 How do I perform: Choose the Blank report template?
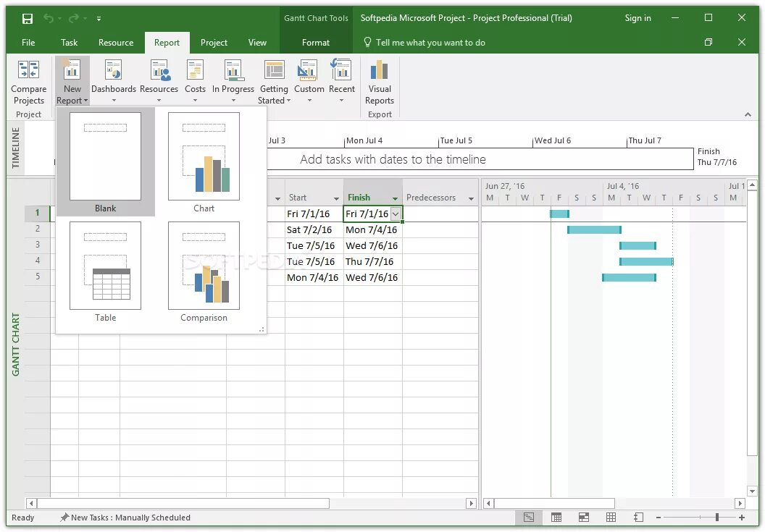point(105,162)
